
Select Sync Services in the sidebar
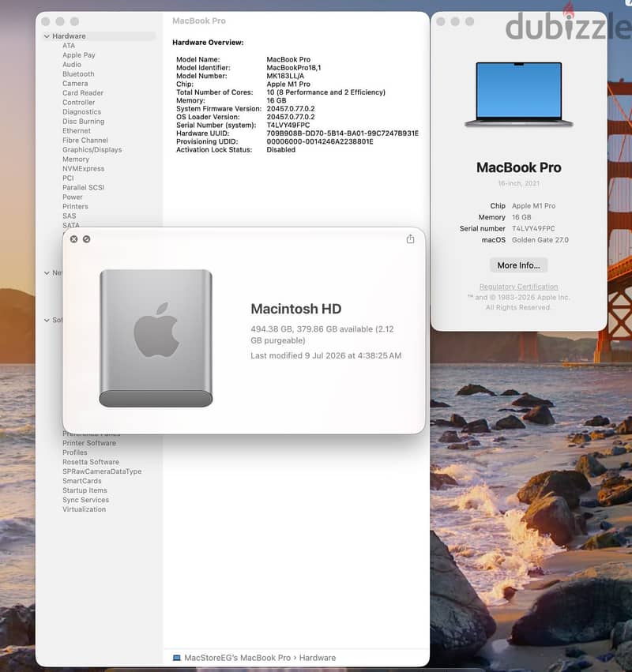coord(86,500)
